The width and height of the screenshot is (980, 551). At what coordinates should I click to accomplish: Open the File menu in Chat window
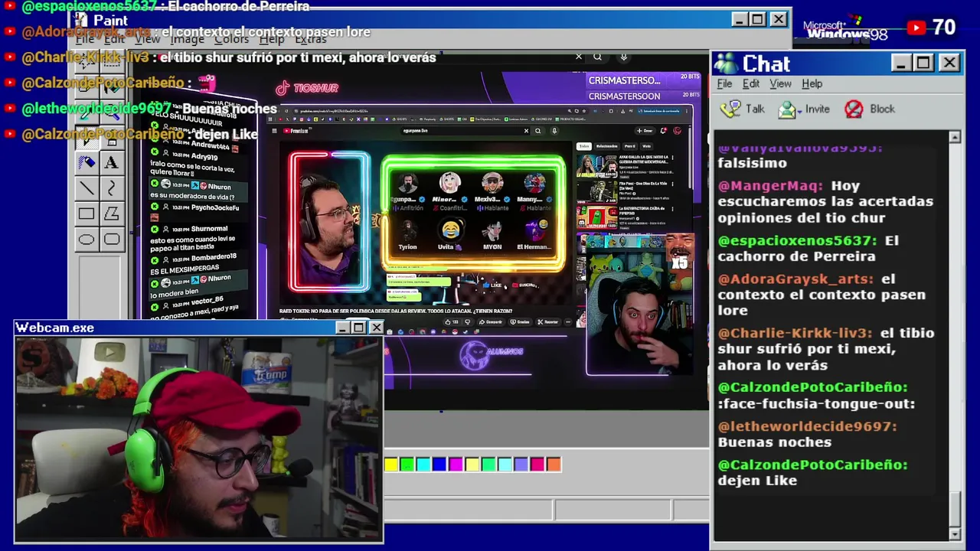pos(724,83)
